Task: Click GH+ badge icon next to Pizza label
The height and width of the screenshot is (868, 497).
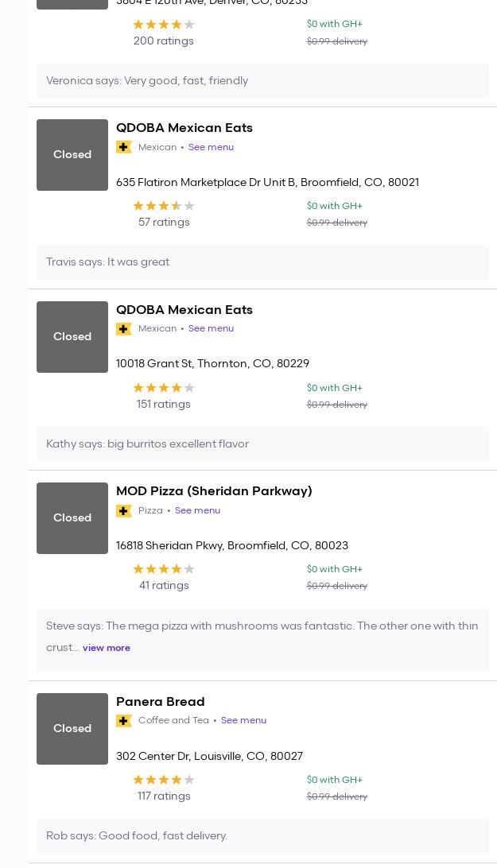Action: pos(124,511)
